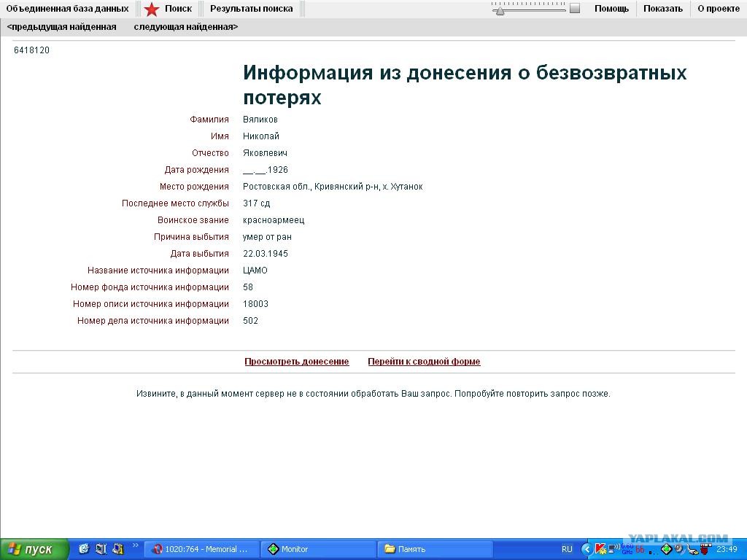Click the green diamond tray icon

click(667, 550)
